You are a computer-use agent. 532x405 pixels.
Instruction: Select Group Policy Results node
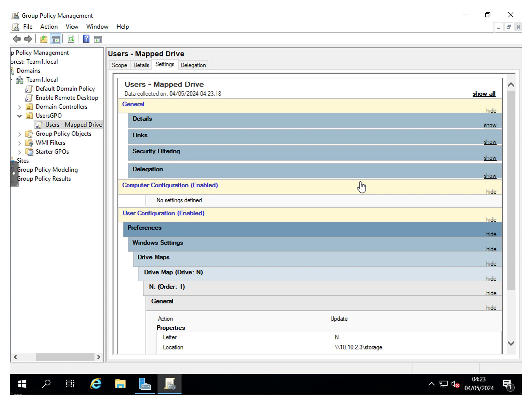pos(44,179)
